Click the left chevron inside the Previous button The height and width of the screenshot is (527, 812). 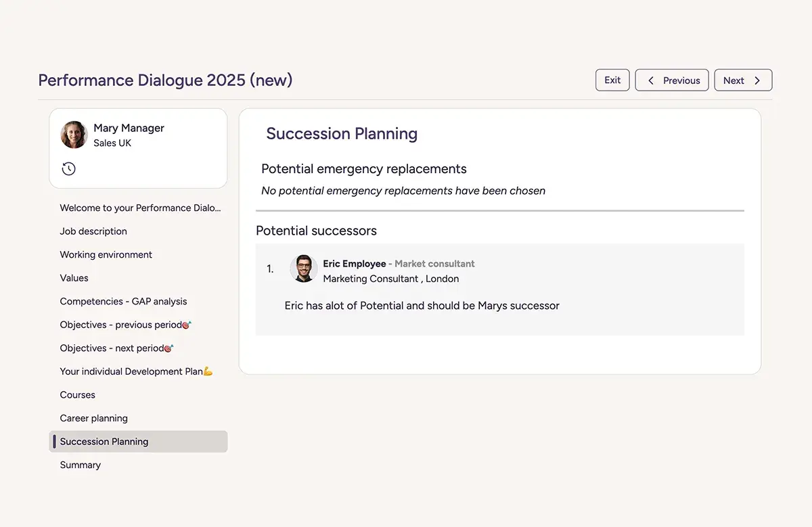pyautogui.click(x=651, y=80)
